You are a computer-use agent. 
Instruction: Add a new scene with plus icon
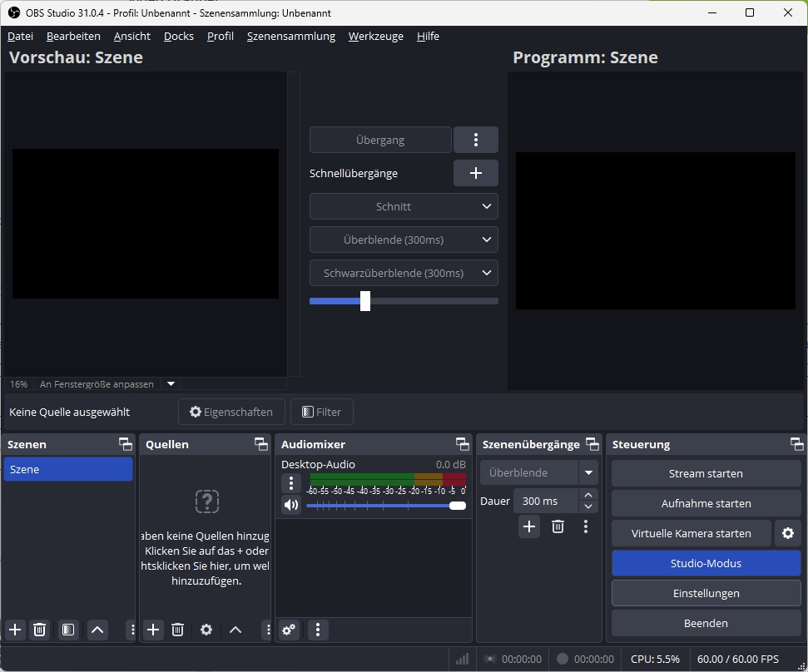click(x=15, y=630)
